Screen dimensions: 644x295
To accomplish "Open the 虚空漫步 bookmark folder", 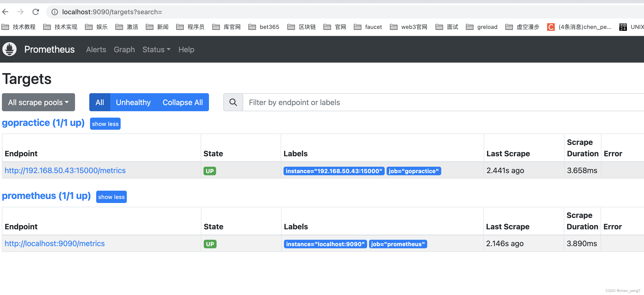I will click(522, 27).
